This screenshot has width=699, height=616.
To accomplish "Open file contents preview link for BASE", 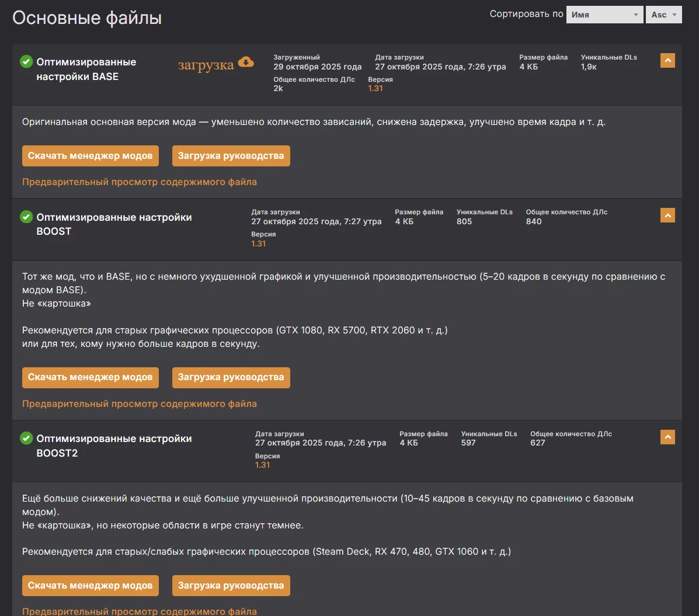I will click(x=140, y=182).
